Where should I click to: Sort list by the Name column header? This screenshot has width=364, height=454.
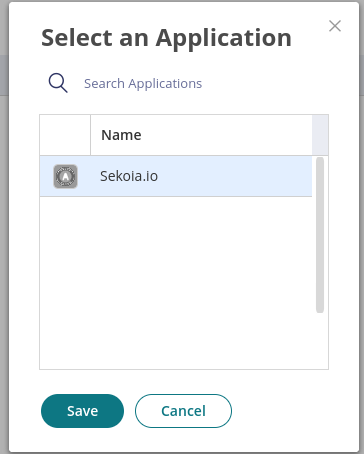coord(201,135)
